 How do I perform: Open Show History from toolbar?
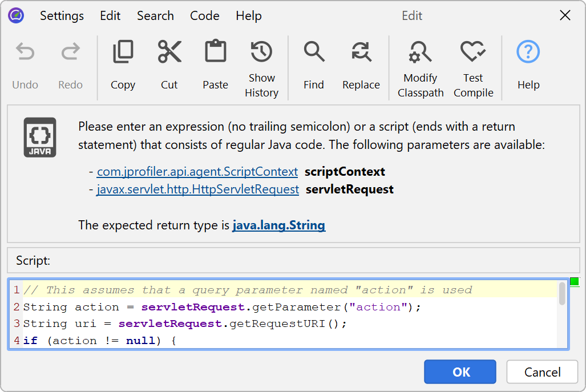pyautogui.click(x=261, y=52)
